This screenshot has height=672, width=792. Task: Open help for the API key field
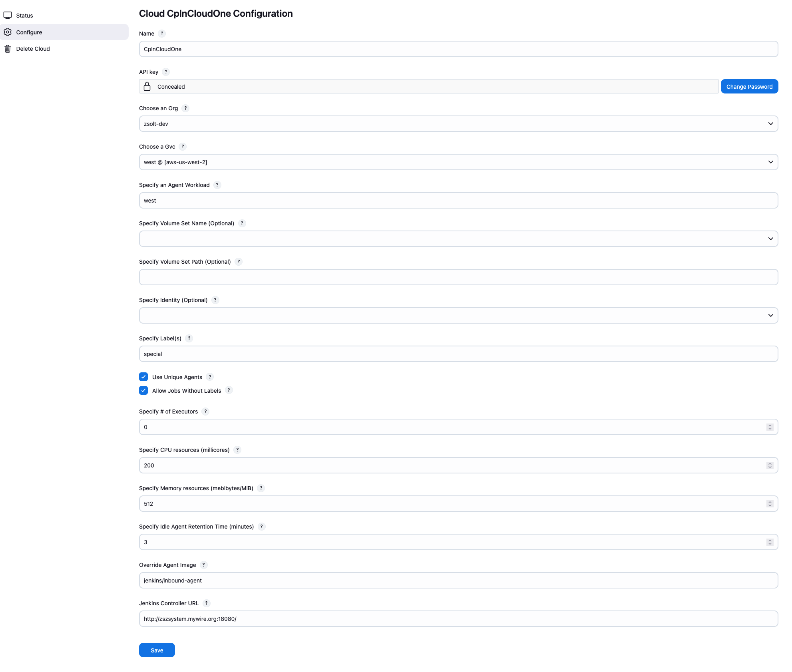[166, 72]
